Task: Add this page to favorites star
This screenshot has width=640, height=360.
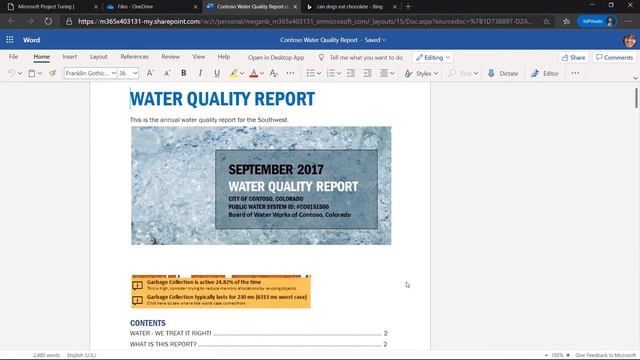Action: point(547,21)
